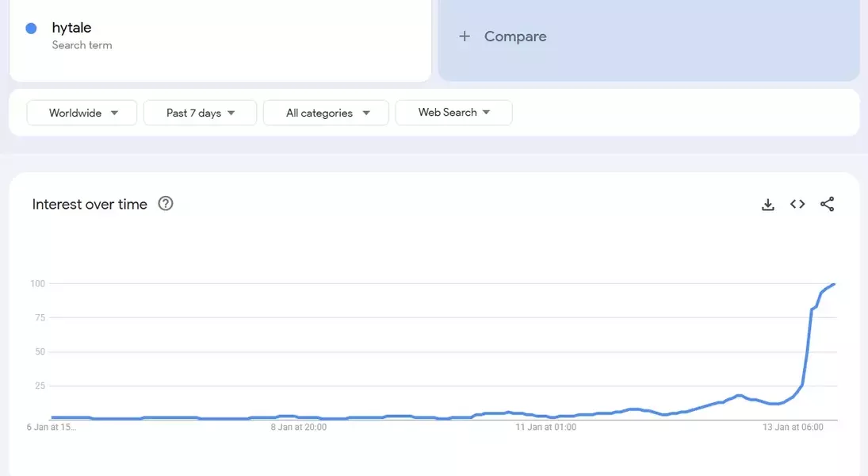
Task: Click the embed code icon
Action: click(797, 205)
